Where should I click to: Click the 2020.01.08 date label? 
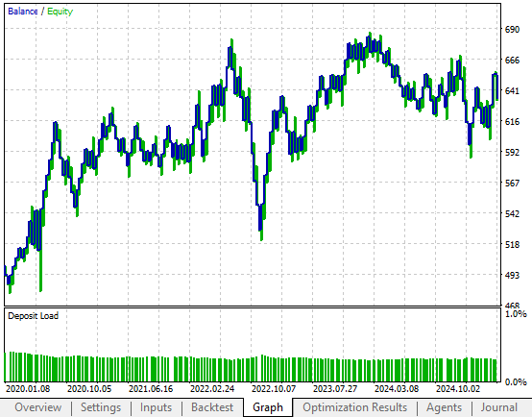28,388
